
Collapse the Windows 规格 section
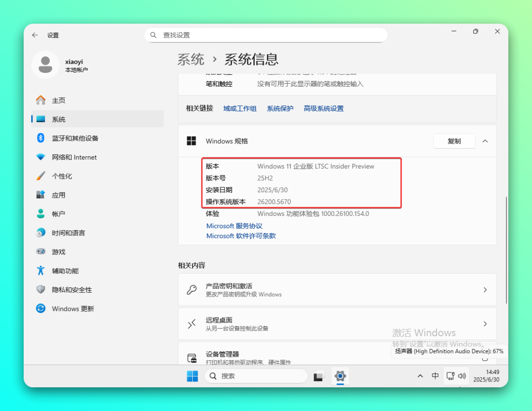(485, 141)
